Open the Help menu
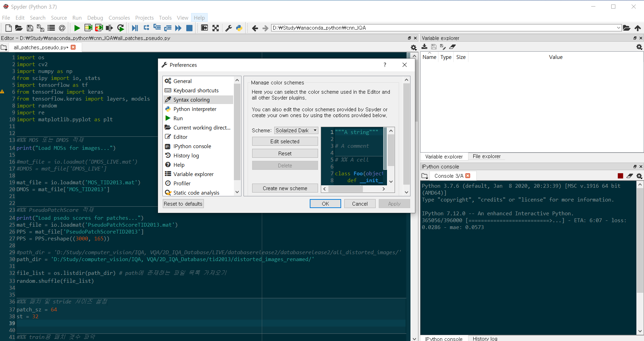Viewport: 644px width, 341px height. pyautogui.click(x=199, y=18)
